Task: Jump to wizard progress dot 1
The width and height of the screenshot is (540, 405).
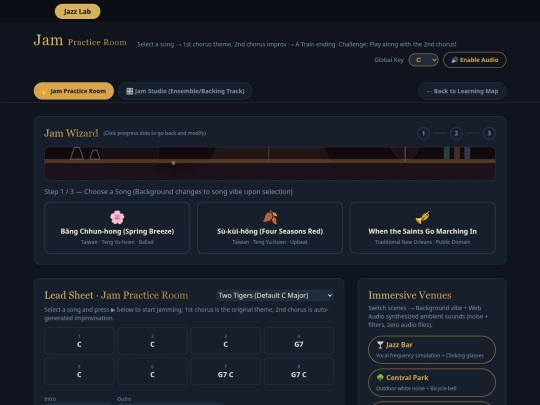Action: point(423,133)
